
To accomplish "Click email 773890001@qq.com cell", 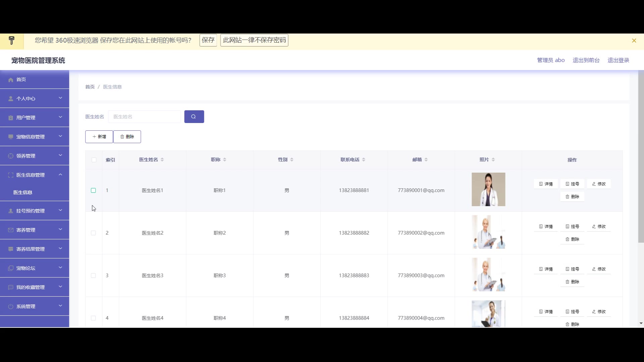I will tap(421, 190).
